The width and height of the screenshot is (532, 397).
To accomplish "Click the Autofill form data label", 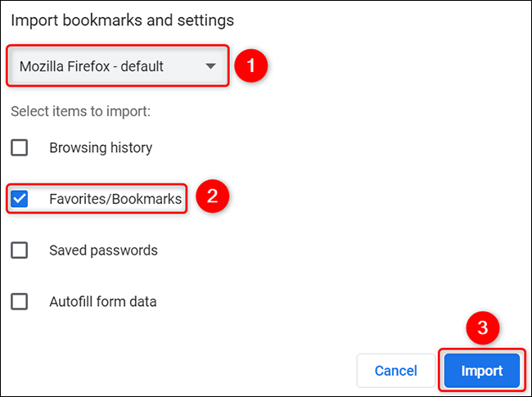I will click(103, 301).
